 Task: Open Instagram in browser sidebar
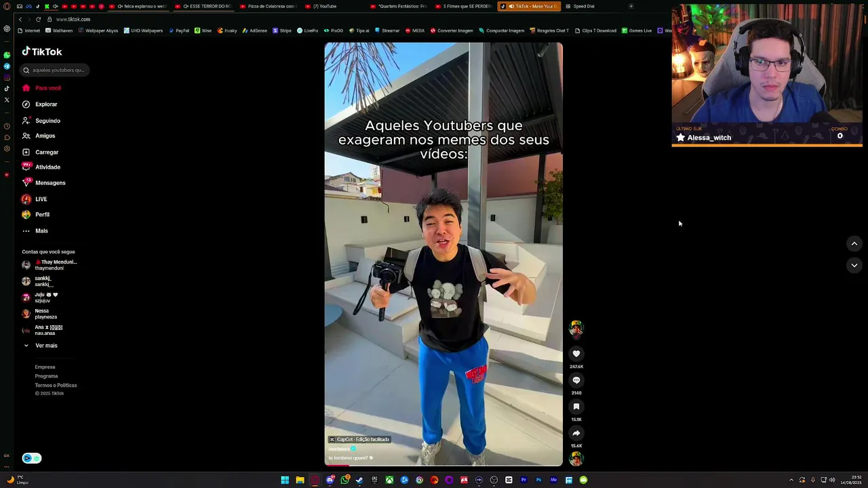[7, 77]
